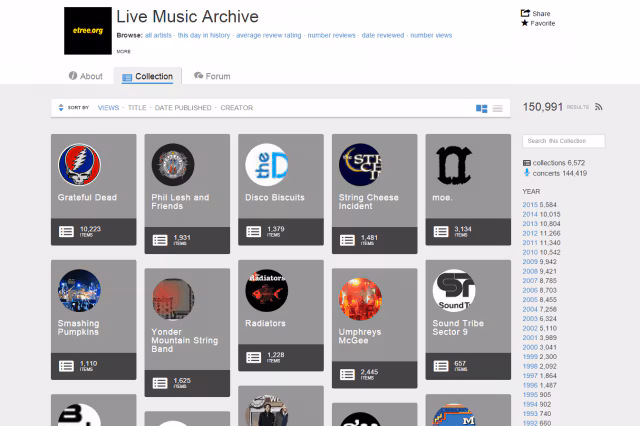Screen dimensions: 640x426
Task: Click Disco Biscuits items list icon
Action: (x=253, y=232)
